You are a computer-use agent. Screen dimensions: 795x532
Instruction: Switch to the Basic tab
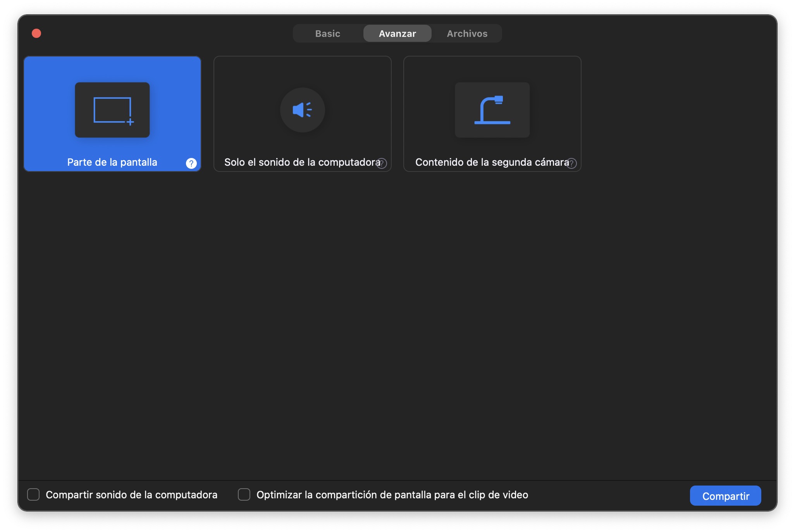click(328, 34)
